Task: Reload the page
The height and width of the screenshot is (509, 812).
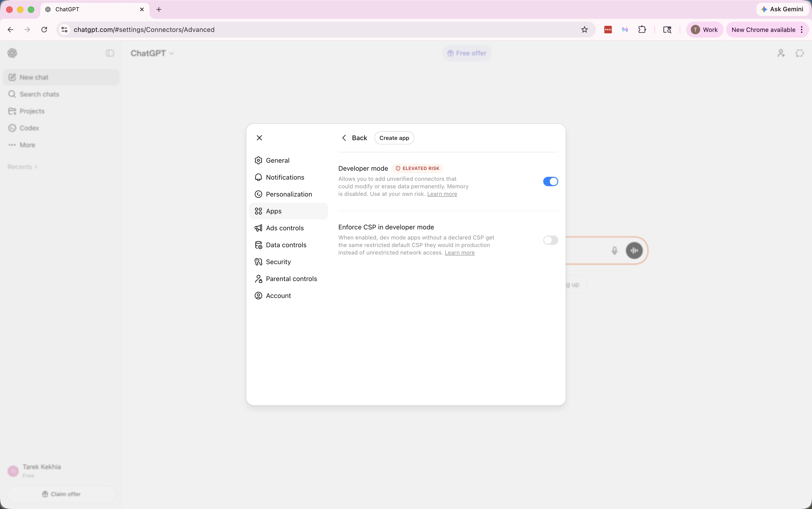Action: point(44,30)
